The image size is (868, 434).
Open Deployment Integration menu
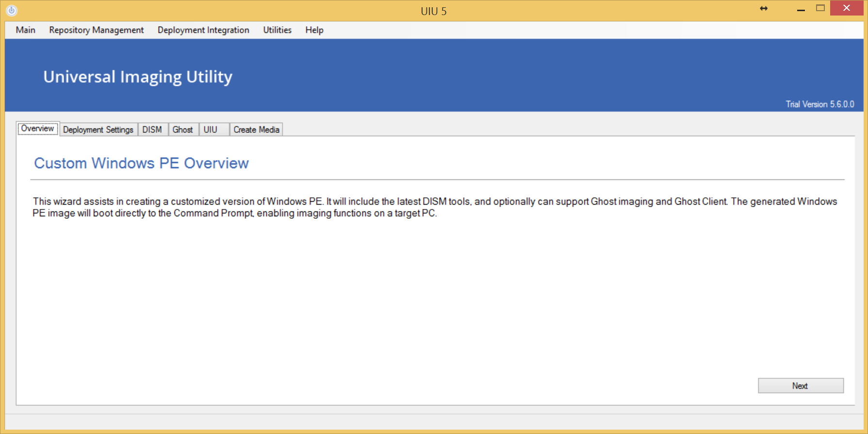[203, 30]
